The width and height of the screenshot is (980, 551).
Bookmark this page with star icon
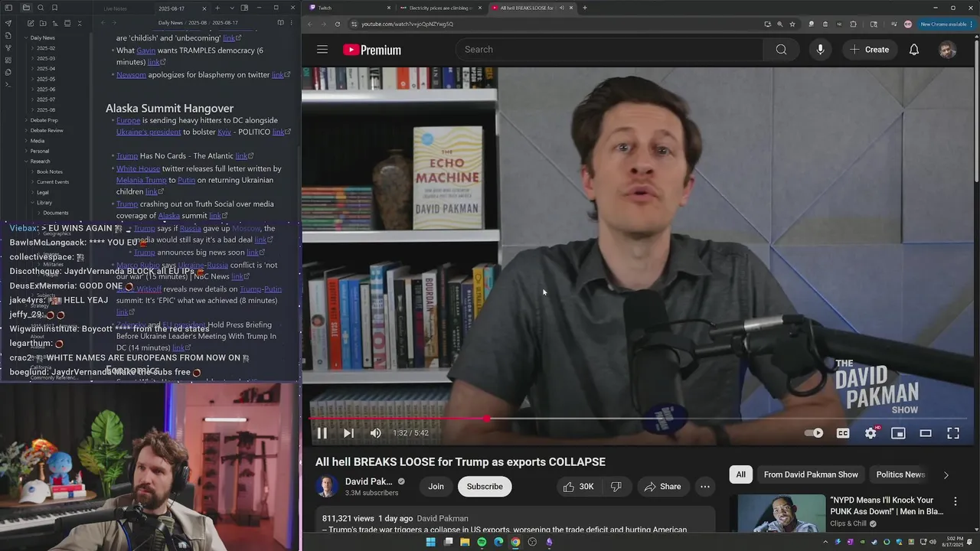click(x=792, y=24)
